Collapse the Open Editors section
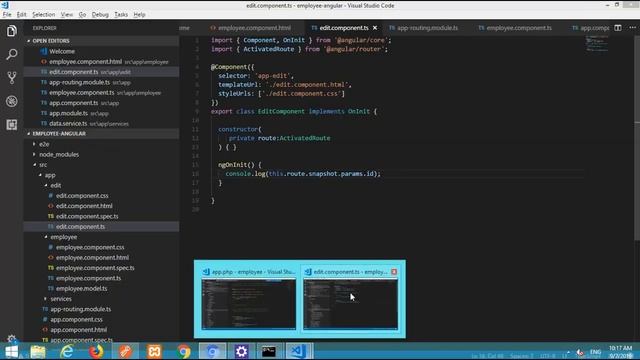Image resolution: width=640 pixels, height=360 pixels. (101, 41)
